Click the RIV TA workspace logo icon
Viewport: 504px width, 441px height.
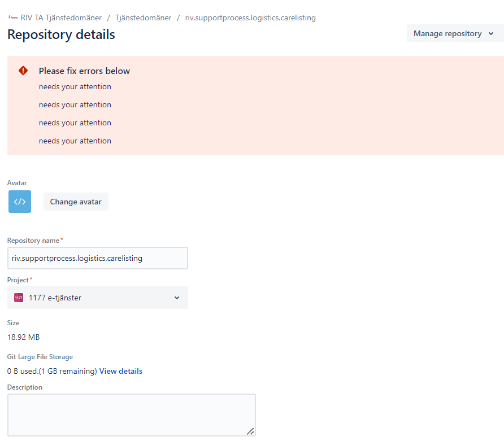[13, 18]
